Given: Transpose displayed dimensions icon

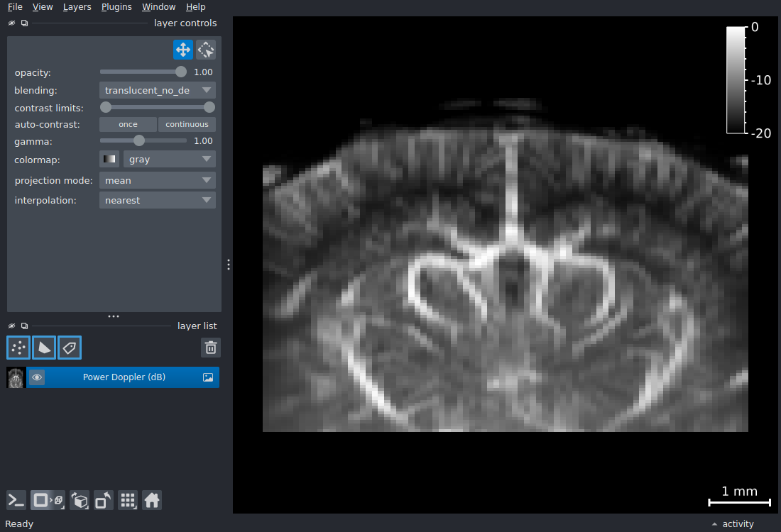Looking at the screenshot, I should (x=104, y=500).
